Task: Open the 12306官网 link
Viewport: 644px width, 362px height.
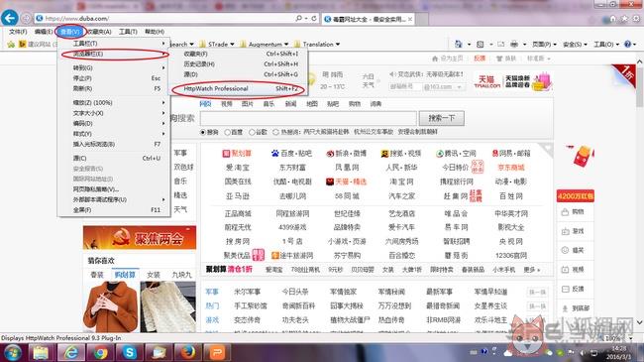Action: point(511,256)
